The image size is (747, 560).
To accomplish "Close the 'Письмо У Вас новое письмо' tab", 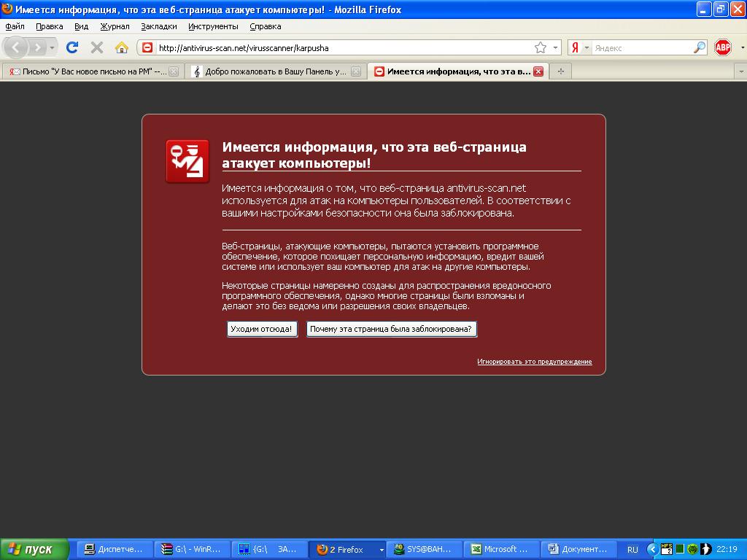I will click(174, 72).
